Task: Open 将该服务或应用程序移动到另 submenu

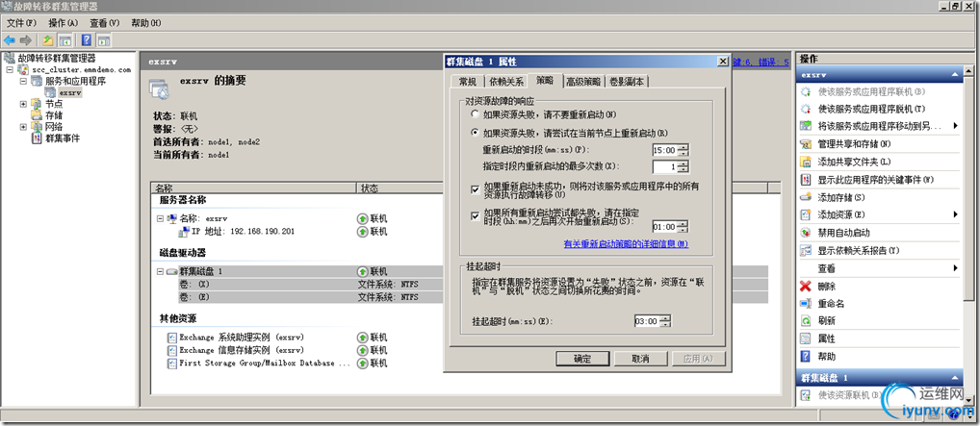Action: 956,126
